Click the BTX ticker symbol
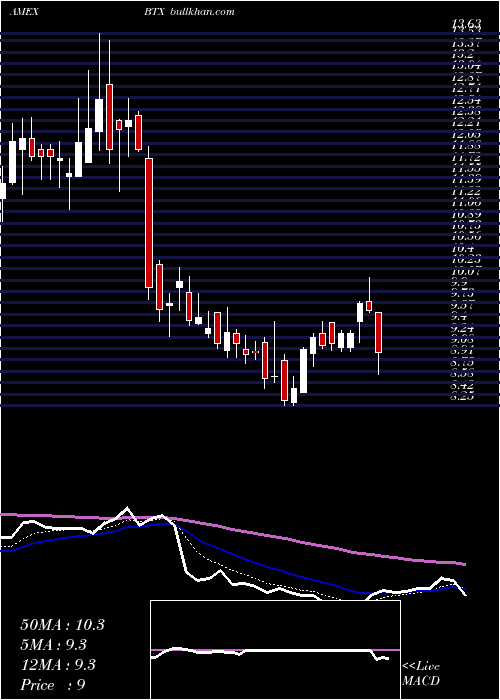 [x=155, y=12]
